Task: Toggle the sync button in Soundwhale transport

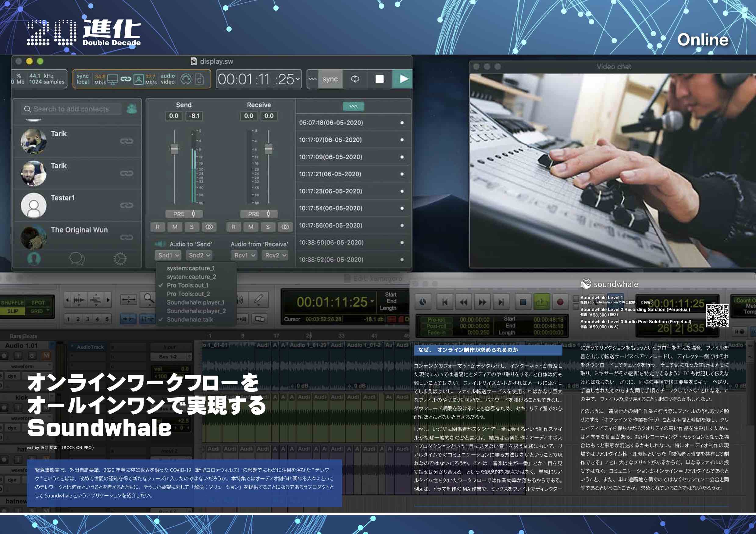Action: (x=330, y=79)
